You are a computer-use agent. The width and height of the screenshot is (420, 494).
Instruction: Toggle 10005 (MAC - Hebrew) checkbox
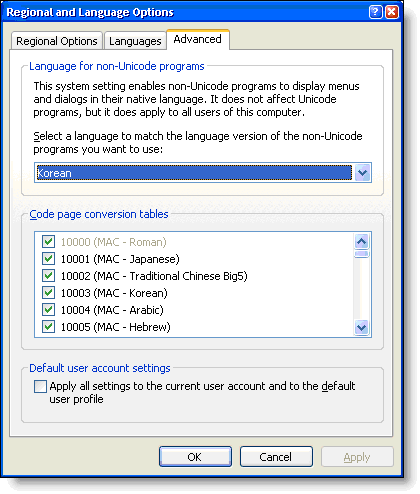[x=49, y=326]
